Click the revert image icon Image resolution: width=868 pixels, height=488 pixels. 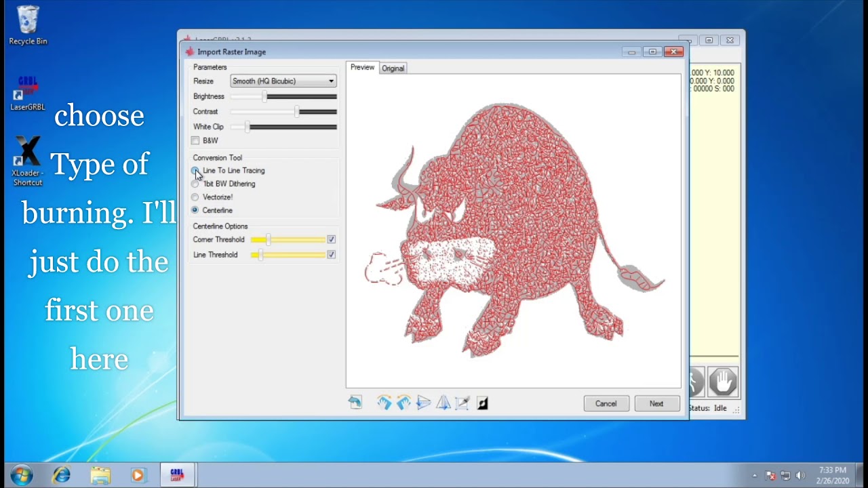355,403
